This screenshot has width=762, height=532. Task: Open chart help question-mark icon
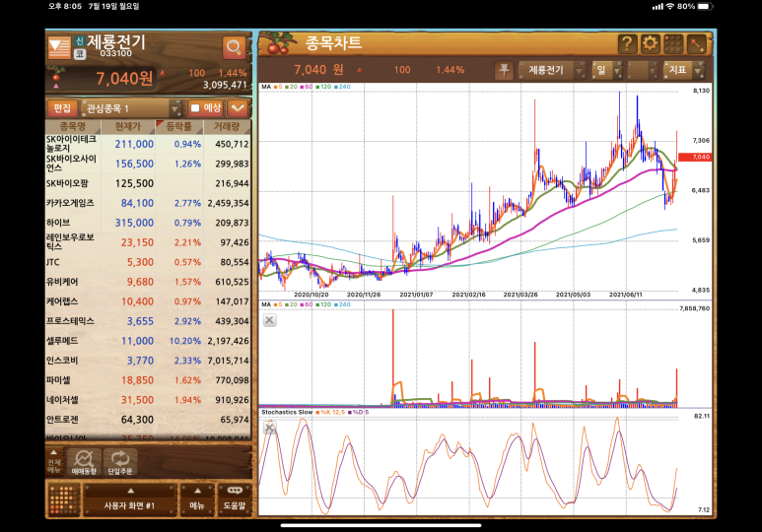tap(627, 44)
